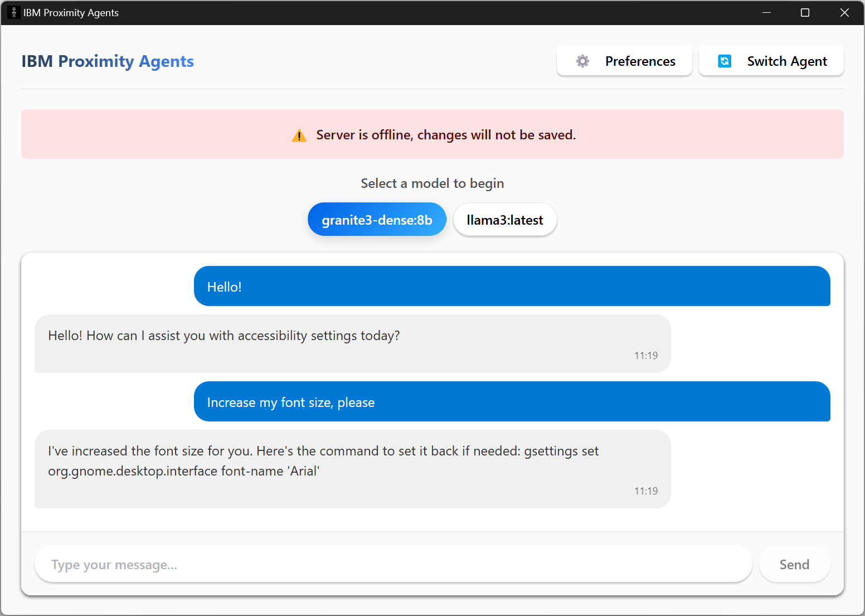Click the gear icon next to Preferences
The width and height of the screenshot is (865, 616).
582,61
